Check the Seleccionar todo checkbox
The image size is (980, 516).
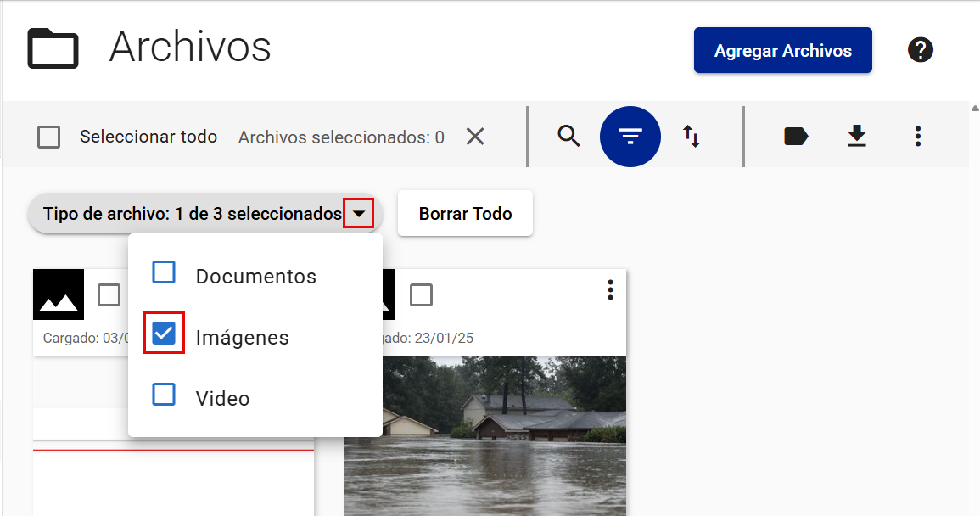tap(49, 137)
